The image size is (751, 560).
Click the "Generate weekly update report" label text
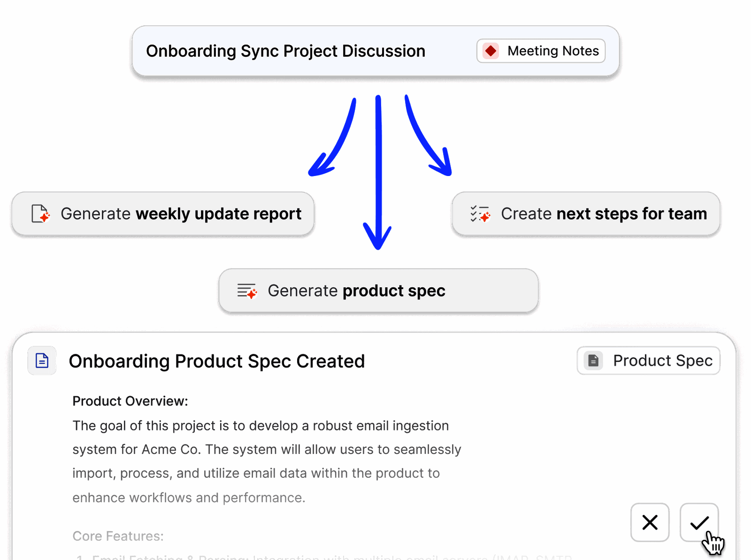[181, 214]
